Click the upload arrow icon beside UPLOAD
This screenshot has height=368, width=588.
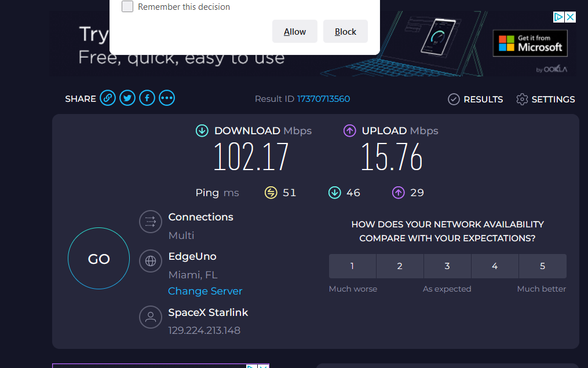click(x=350, y=131)
